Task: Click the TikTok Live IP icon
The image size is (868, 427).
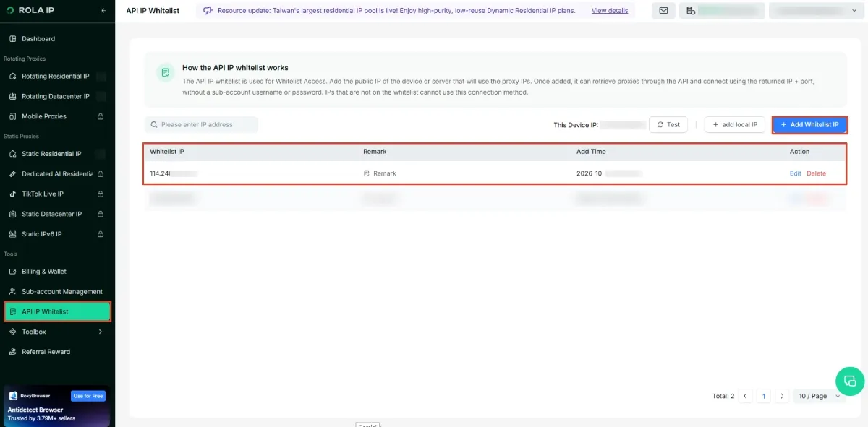Action: click(x=13, y=194)
